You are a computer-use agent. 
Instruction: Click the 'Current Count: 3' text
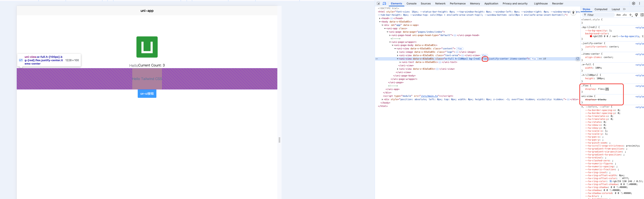pyautogui.click(x=152, y=65)
